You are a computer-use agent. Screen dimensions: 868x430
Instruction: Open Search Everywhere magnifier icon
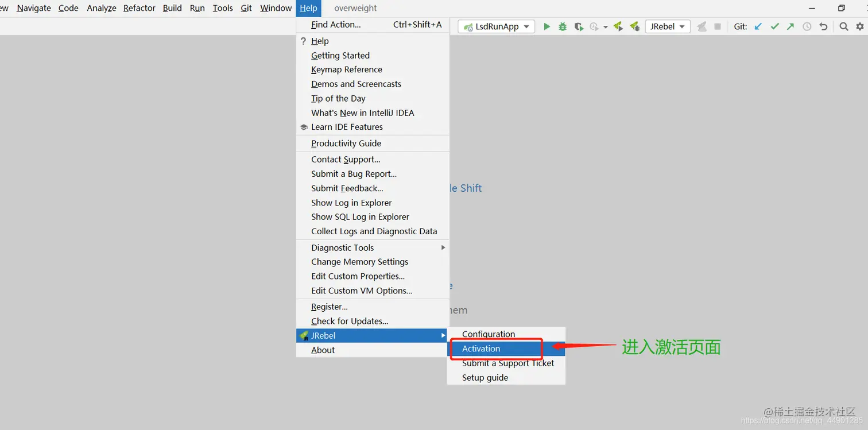844,26
